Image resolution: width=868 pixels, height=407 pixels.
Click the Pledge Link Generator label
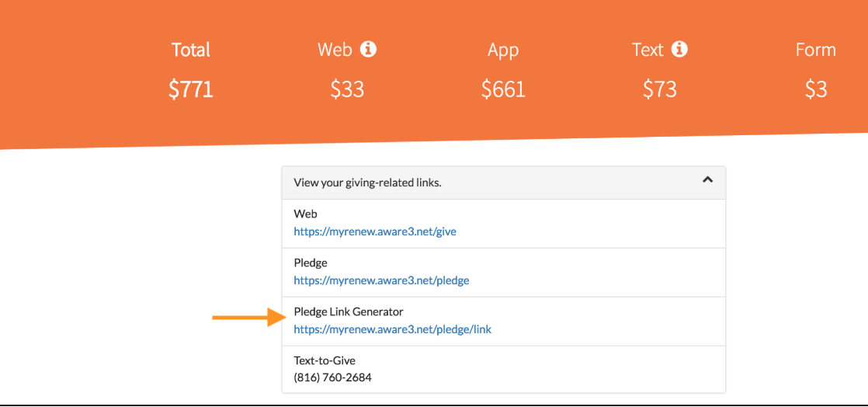[x=345, y=312]
